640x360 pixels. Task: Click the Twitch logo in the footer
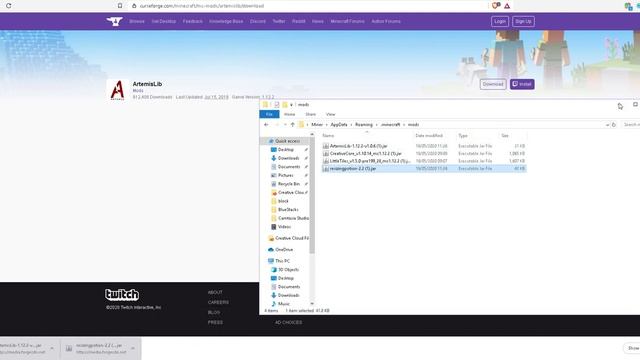click(122, 294)
